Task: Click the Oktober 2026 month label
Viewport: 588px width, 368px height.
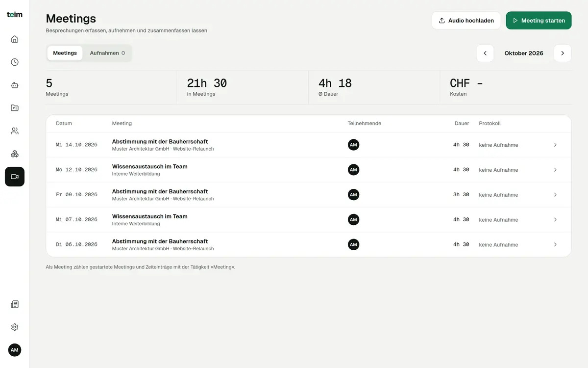Action: point(524,53)
